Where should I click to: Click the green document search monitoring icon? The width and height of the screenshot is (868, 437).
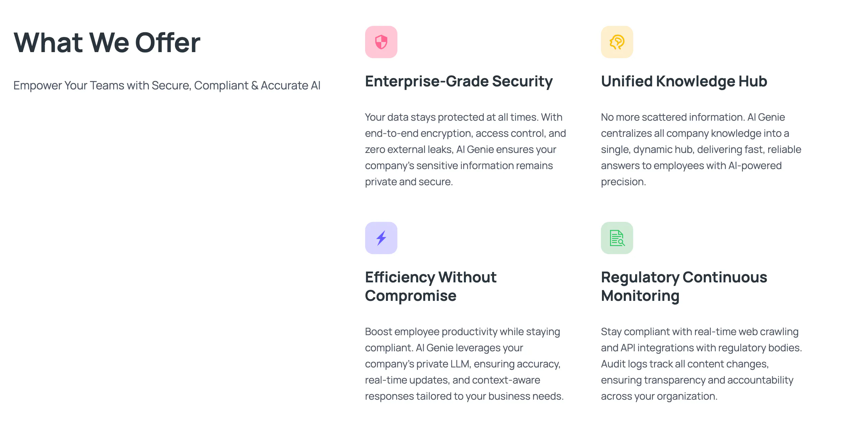pos(617,238)
